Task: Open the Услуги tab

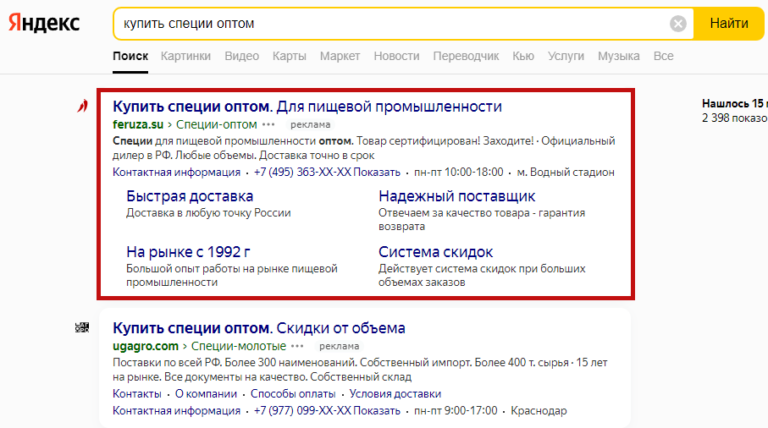Action: (566, 56)
